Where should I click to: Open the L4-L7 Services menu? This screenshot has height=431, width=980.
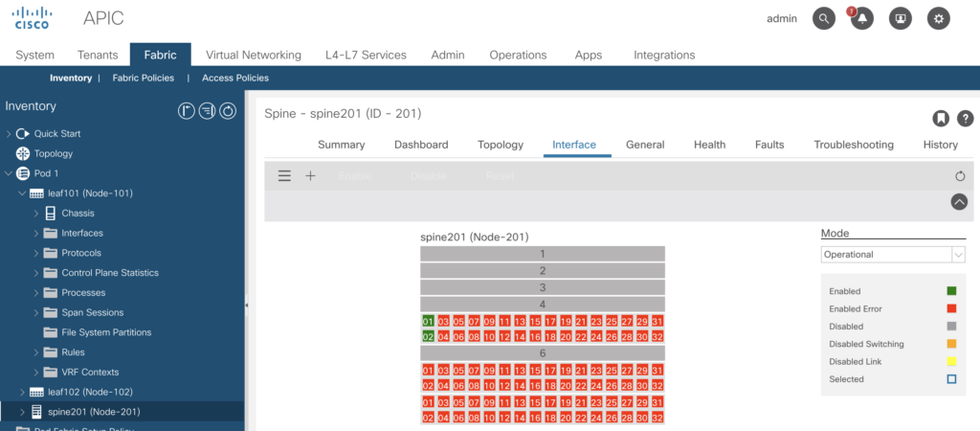pyautogui.click(x=366, y=55)
